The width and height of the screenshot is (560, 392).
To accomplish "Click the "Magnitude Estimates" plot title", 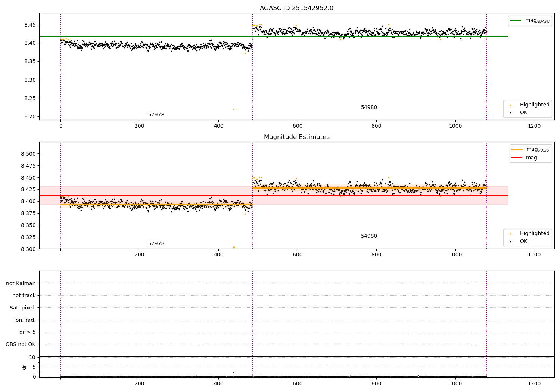I will [296, 137].
